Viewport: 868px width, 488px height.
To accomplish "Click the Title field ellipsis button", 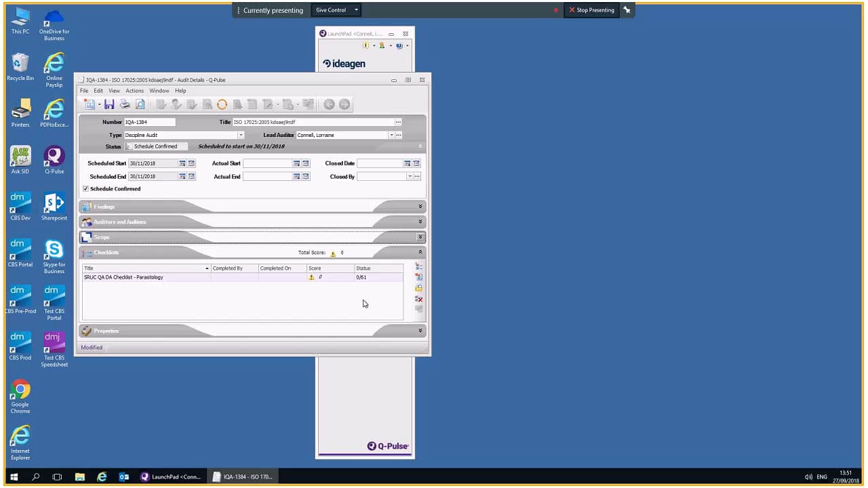I will coord(398,122).
